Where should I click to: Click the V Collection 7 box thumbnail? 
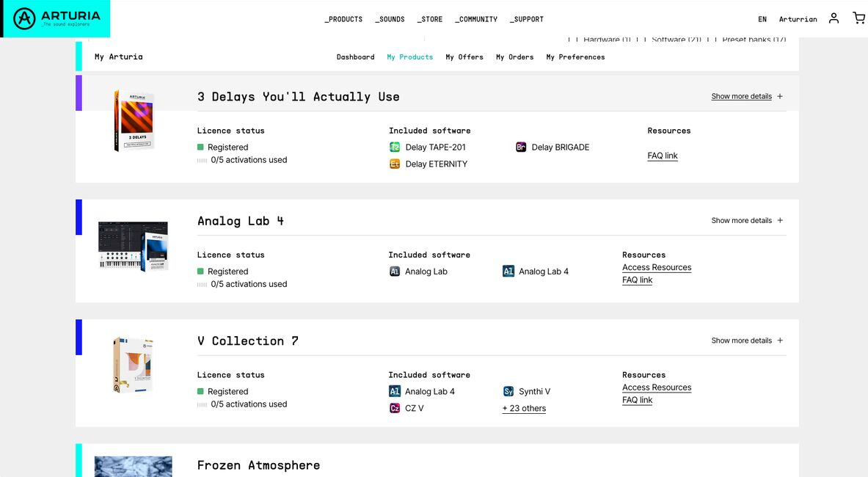[133, 365]
